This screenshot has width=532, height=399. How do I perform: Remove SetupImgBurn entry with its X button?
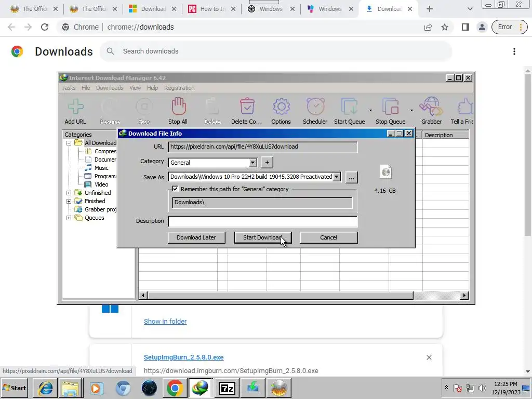(429, 357)
